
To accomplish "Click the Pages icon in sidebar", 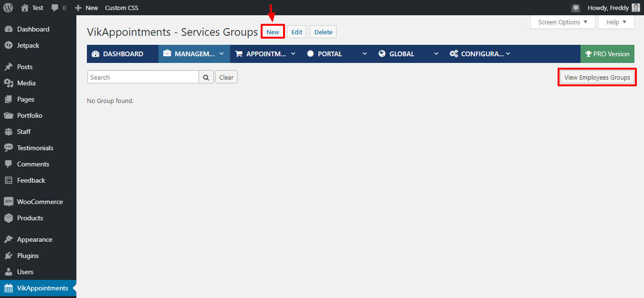I will [x=9, y=99].
